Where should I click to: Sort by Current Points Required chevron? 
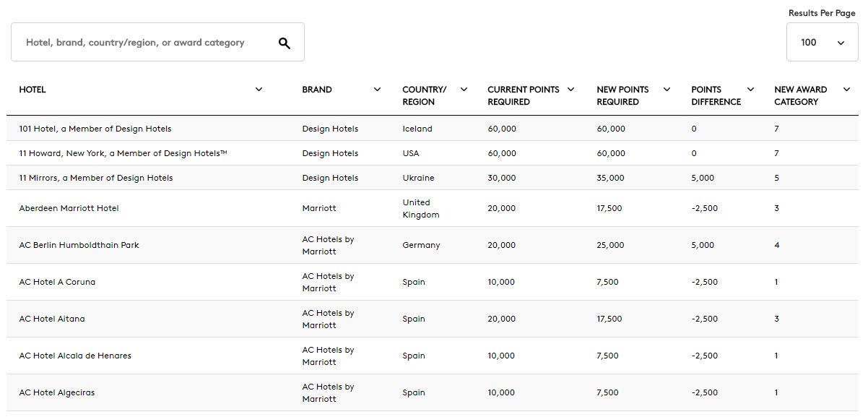click(x=570, y=90)
